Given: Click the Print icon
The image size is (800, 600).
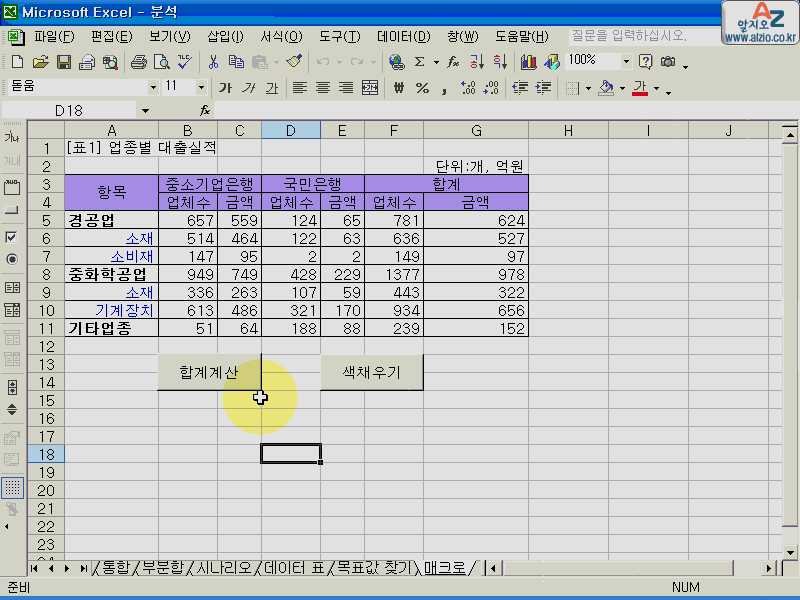Looking at the screenshot, I should click(x=138, y=62).
